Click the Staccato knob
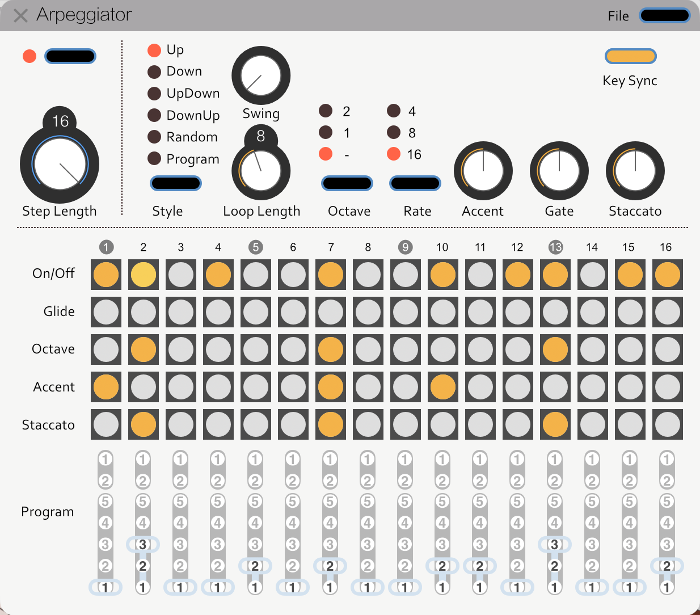This screenshot has width=700, height=615. click(635, 171)
